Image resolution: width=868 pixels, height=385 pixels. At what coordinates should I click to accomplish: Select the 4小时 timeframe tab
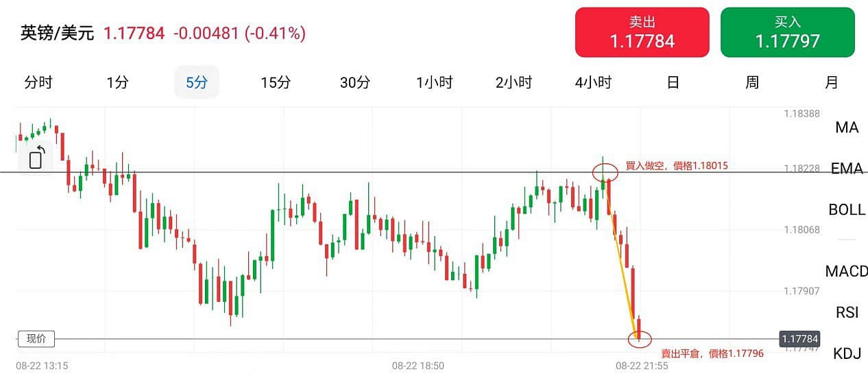[593, 83]
